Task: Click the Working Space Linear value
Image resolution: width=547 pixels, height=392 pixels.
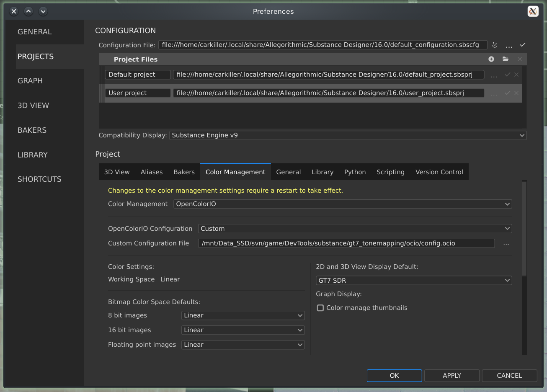Action: [170, 279]
